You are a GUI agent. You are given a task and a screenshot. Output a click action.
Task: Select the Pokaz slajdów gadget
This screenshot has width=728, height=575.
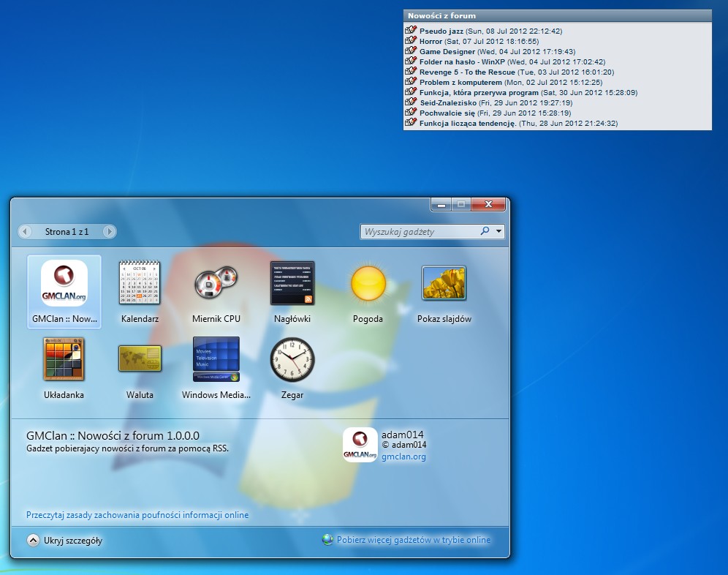(444, 283)
